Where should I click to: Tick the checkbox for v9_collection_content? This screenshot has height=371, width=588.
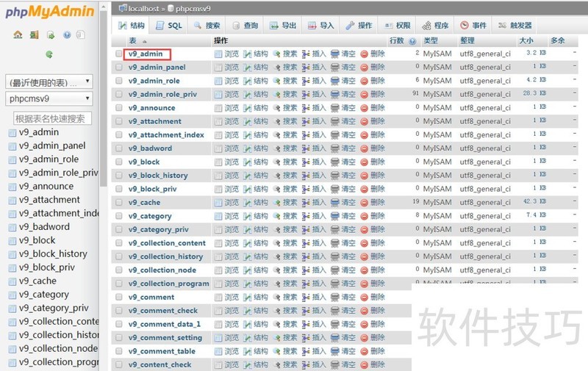(x=119, y=243)
